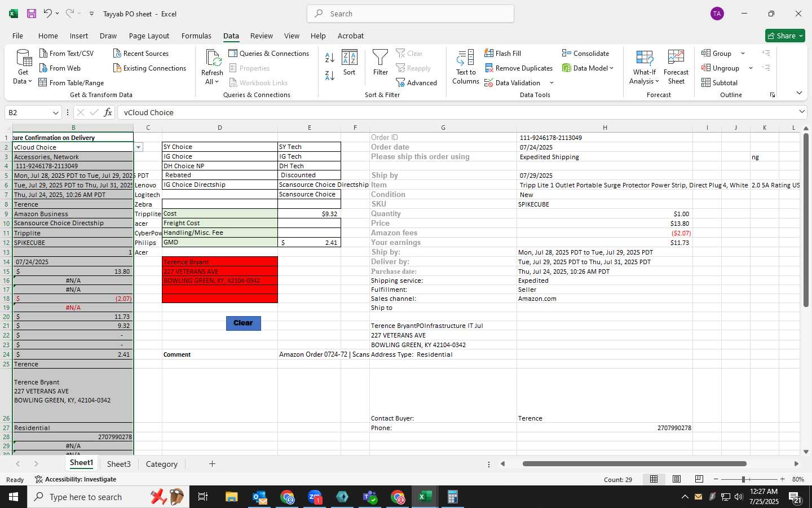Click the Save icon in title bar
This screenshot has height=508, width=812.
(x=32, y=14)
